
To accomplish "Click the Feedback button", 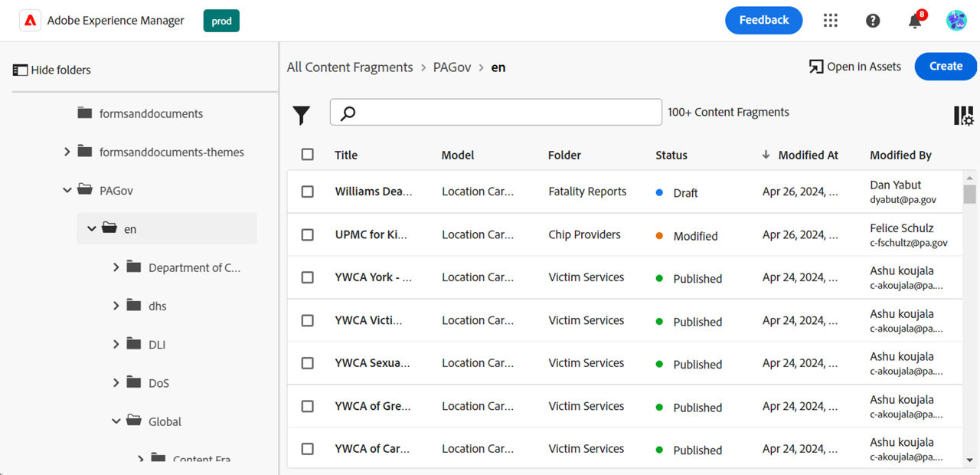I will click(x=763, y=21).
